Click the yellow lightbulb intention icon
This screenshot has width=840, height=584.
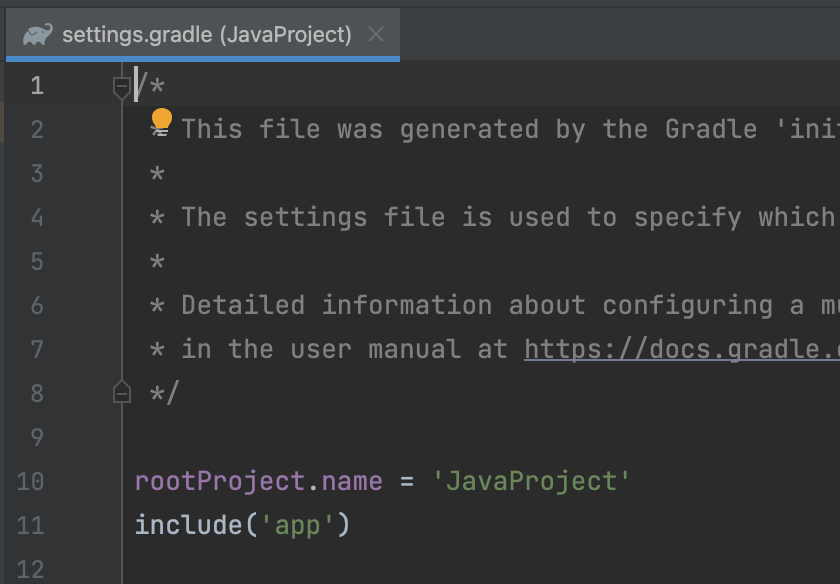point(161,119)
